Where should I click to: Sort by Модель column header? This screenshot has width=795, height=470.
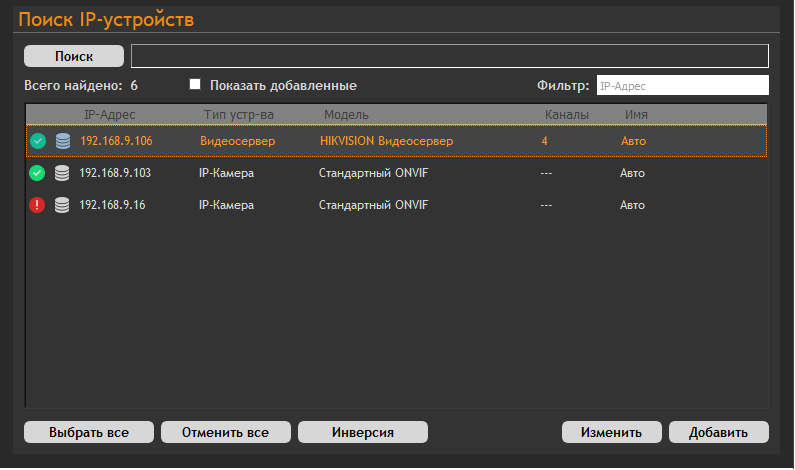[x=346, y=115]
